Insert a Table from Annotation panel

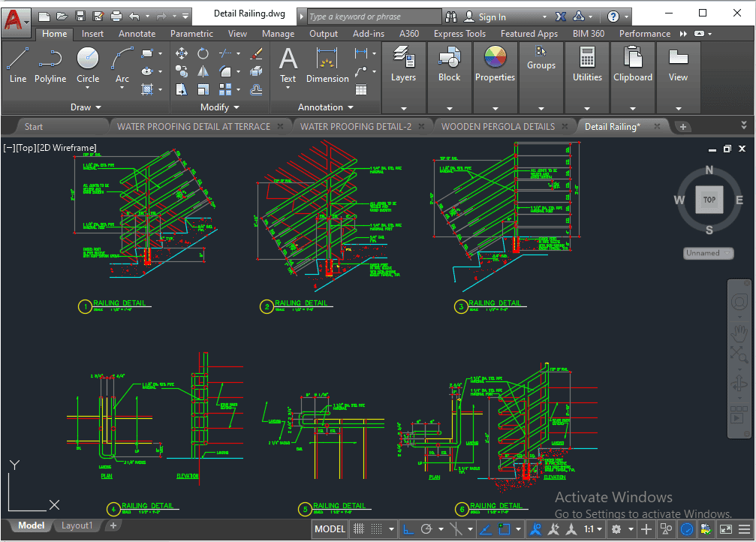pyautogui.click(x=361, y=89)
